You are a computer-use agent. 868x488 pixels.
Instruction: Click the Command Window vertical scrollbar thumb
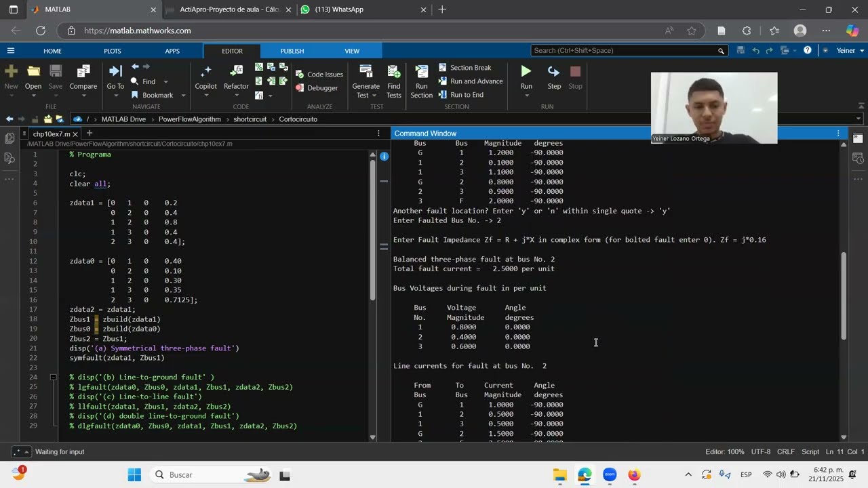pos(844,296)
